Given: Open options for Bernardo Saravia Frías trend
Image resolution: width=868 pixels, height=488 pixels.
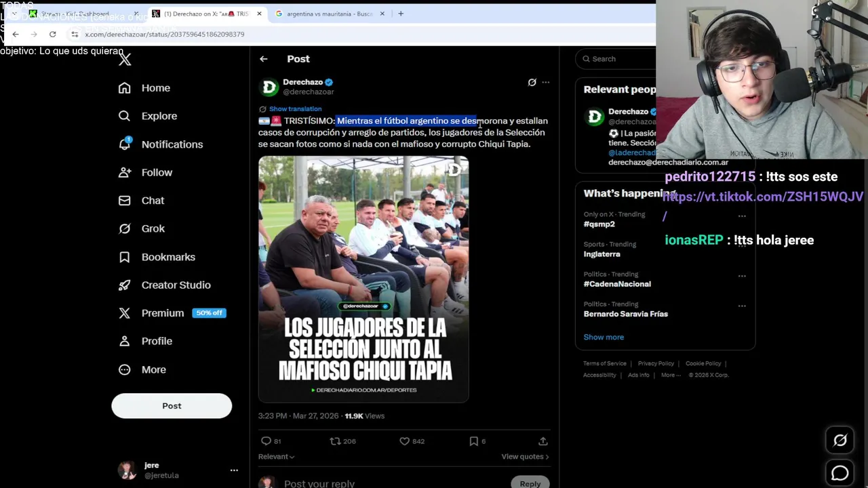Looking at the screenshot, I should [742, 306].
